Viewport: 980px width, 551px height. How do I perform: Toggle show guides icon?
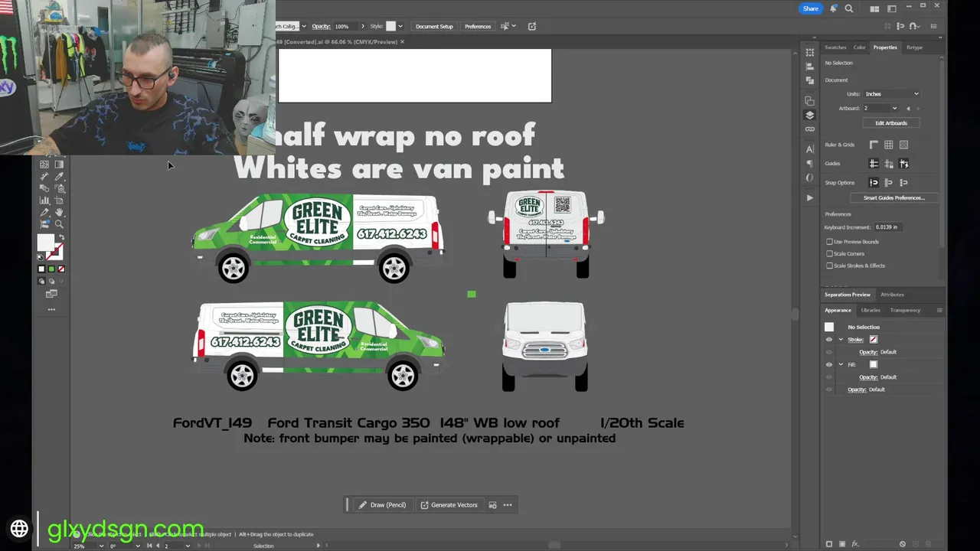click(874, 164)
